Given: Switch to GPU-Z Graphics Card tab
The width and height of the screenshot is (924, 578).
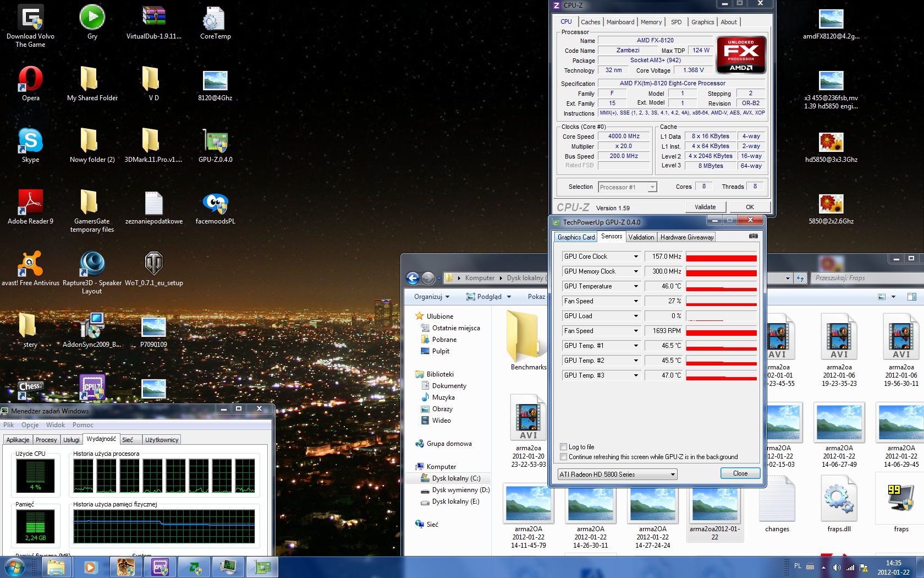Looking at the screenshot, I should tap(576, 237).
